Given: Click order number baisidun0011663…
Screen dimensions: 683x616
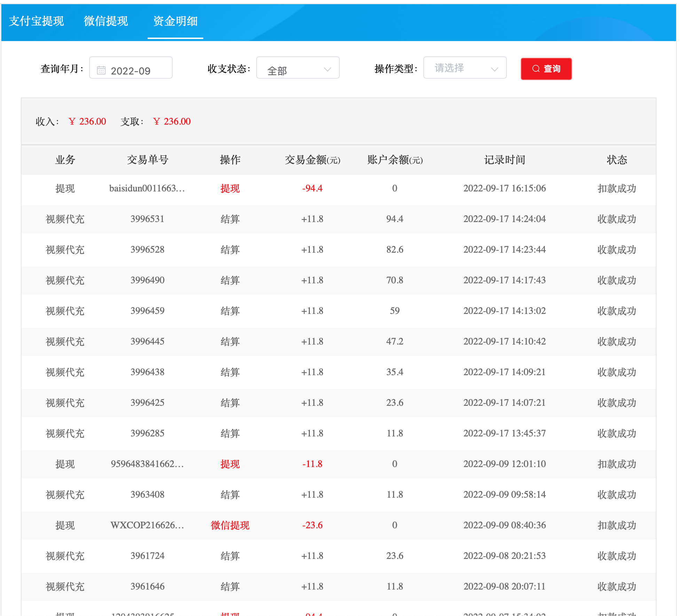Looking at the screenshot, I should pyautogui.click(x=147, y=188).
